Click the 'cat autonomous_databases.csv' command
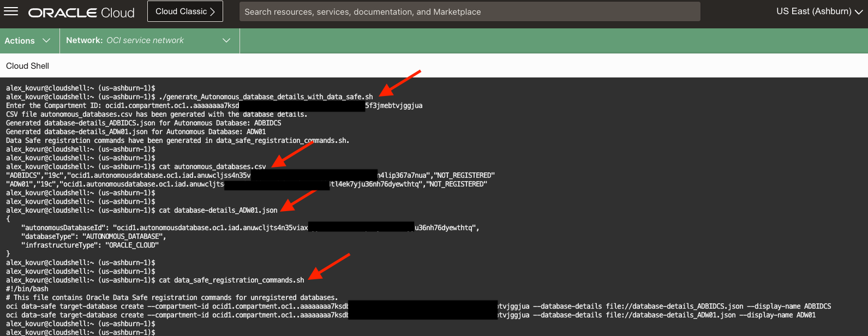Viewport: 868px width, 336px height. [212, 167]
